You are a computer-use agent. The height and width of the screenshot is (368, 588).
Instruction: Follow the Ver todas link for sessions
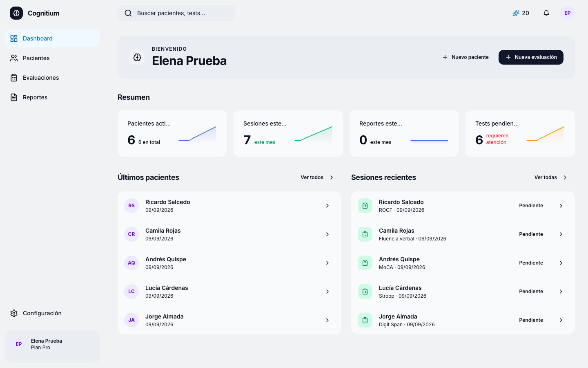(551, 177)
